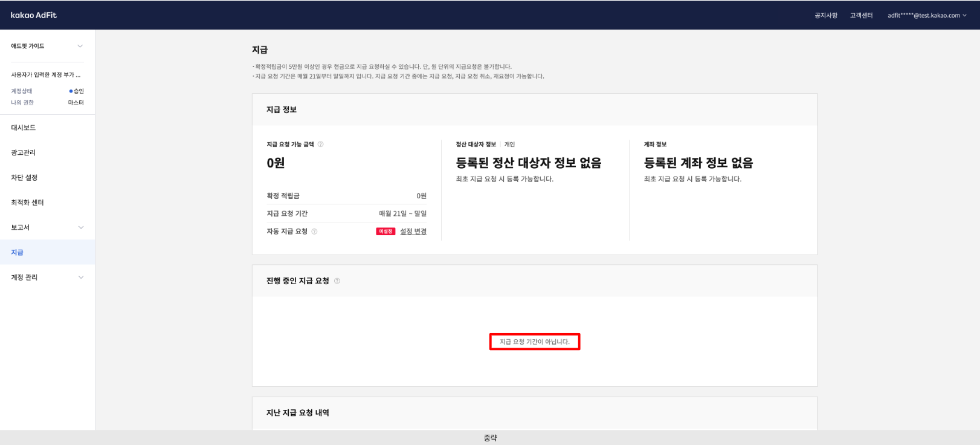
Task: Click the red 미설정 status badge
Action: pyautogui.click(x=385, y=232)
